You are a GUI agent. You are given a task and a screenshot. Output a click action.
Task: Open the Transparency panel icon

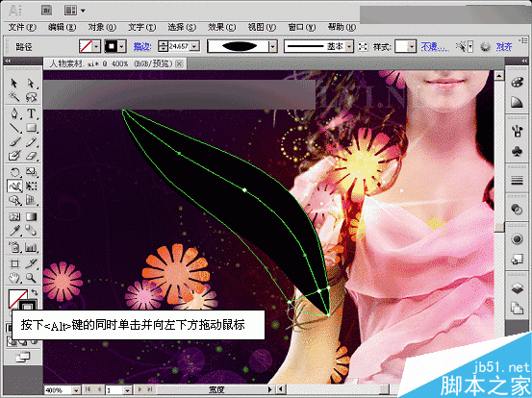517,210
